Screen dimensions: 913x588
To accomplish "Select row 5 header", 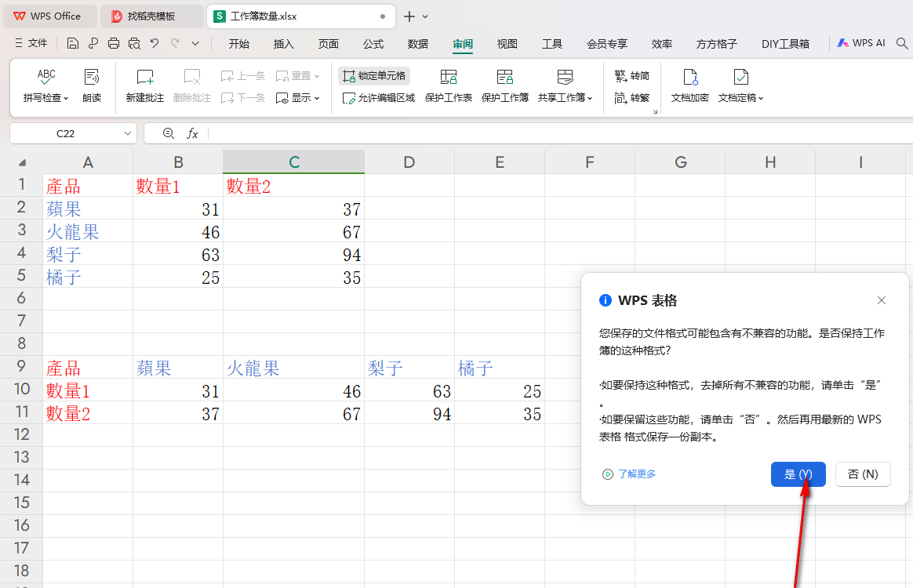I will pyautogui.click(x=21, y=275).
